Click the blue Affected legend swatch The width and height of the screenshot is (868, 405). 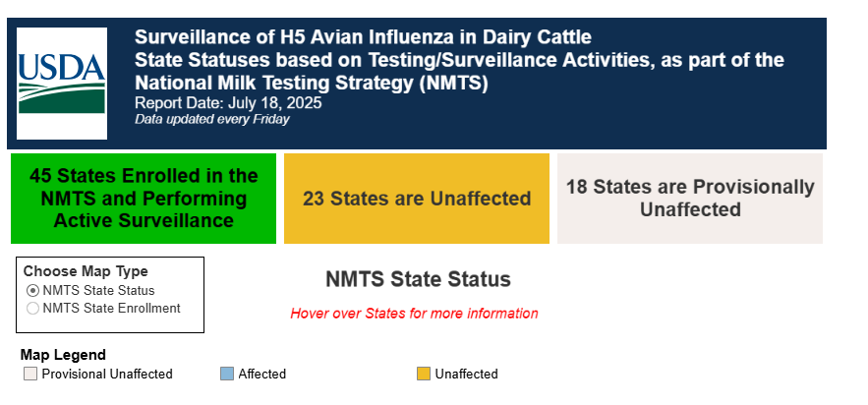227,374
